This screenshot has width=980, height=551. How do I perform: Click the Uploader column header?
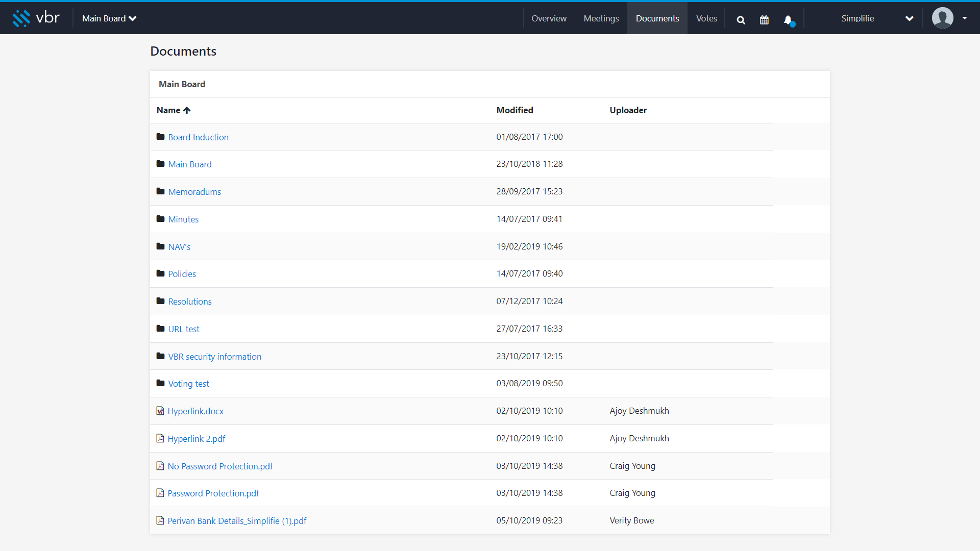pos(628,110)
